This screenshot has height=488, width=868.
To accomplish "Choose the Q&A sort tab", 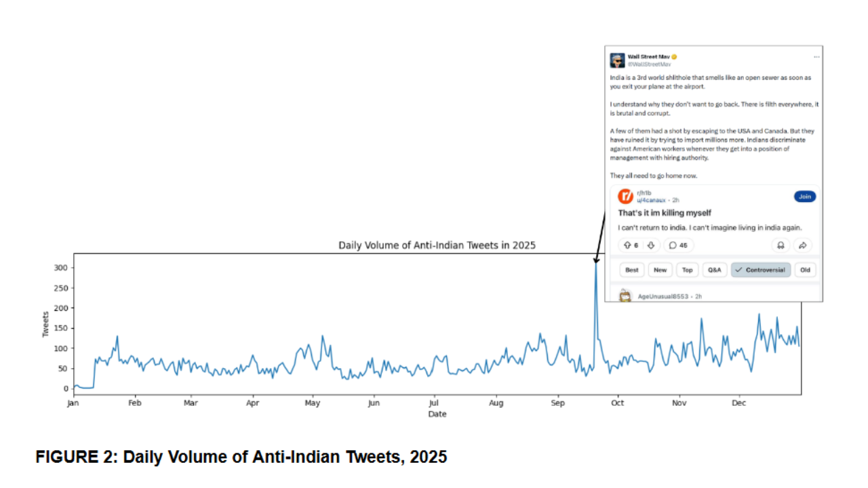I will [714, 270].
